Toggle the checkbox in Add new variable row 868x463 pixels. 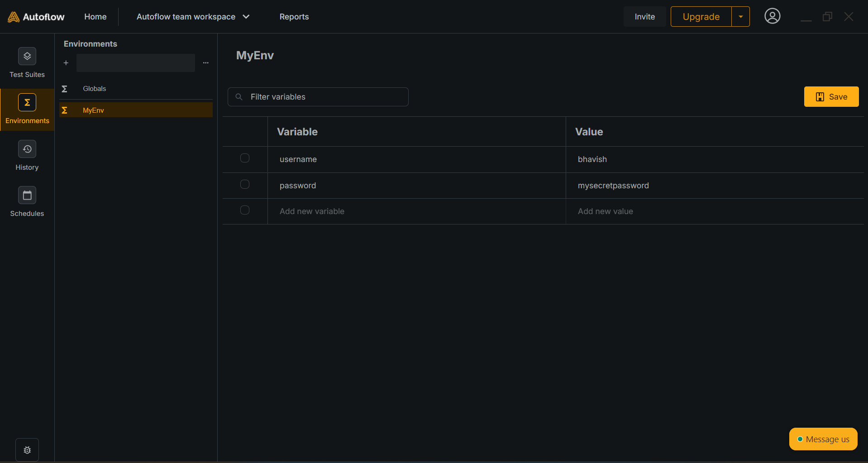[245, 210]
